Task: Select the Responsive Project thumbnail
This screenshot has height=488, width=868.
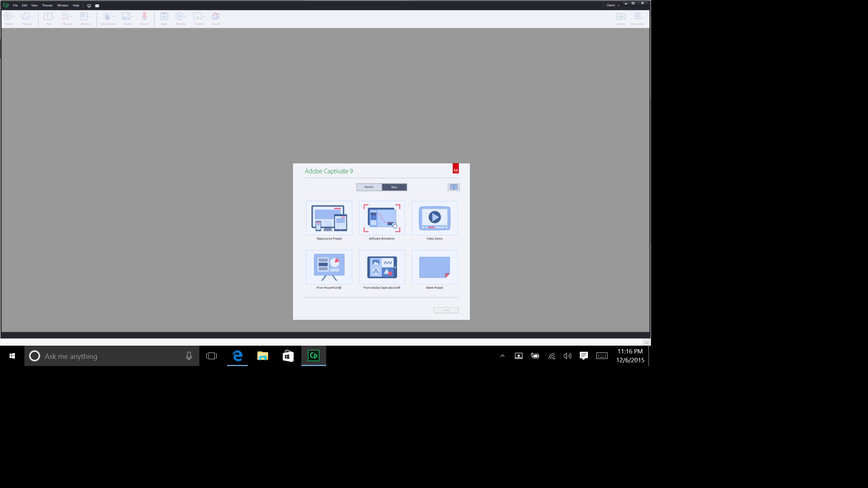Action: (329, 218)
